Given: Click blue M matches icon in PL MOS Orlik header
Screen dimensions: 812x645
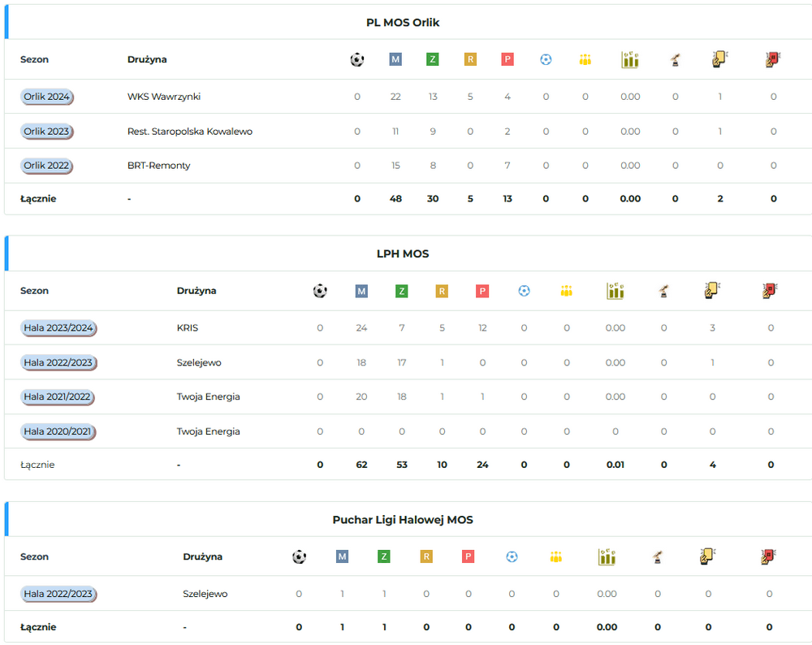Looking at the screenshot, I should click(x=395, y=59).
